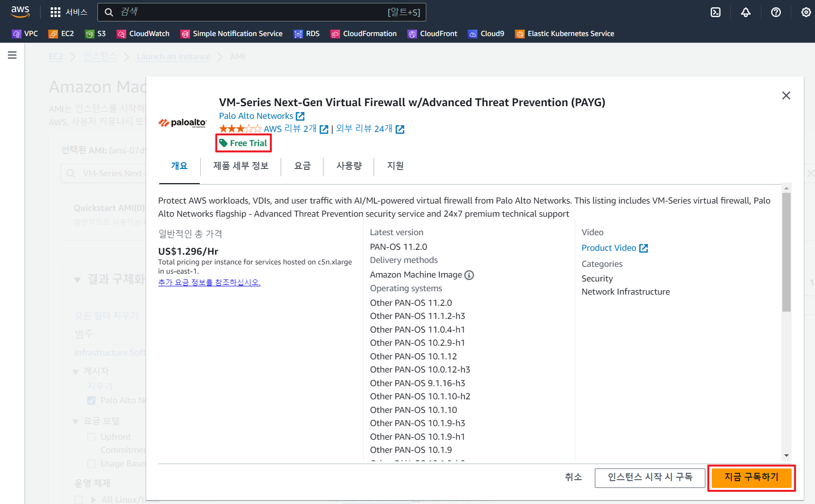Click the dialog scrollbar down arrow
The image size is (815, 504).
tap(786, 456)
